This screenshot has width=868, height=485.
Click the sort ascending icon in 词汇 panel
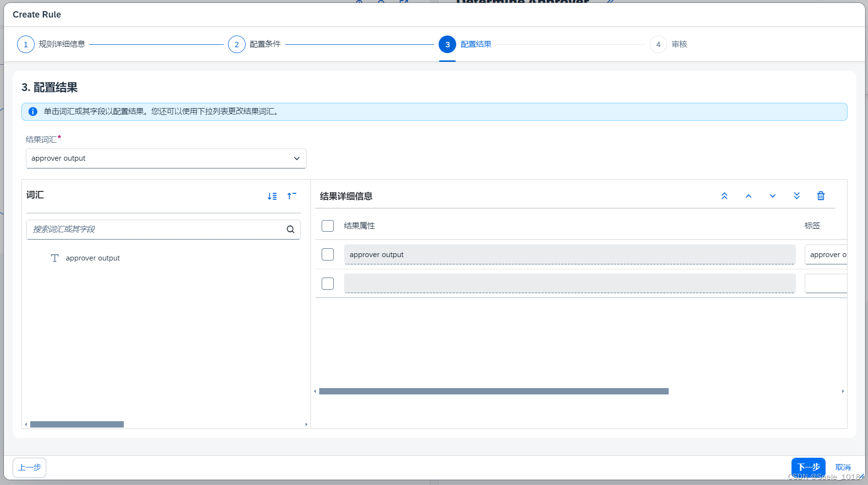coord(291,196)
